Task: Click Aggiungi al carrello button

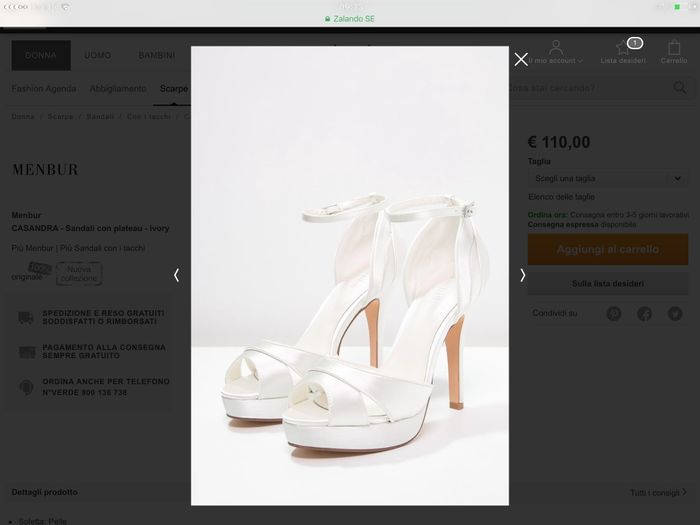Action: [608, 249]
